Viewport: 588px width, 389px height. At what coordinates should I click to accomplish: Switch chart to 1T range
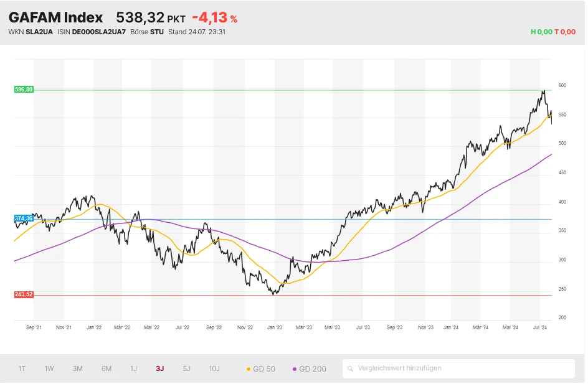pos(22,368)
